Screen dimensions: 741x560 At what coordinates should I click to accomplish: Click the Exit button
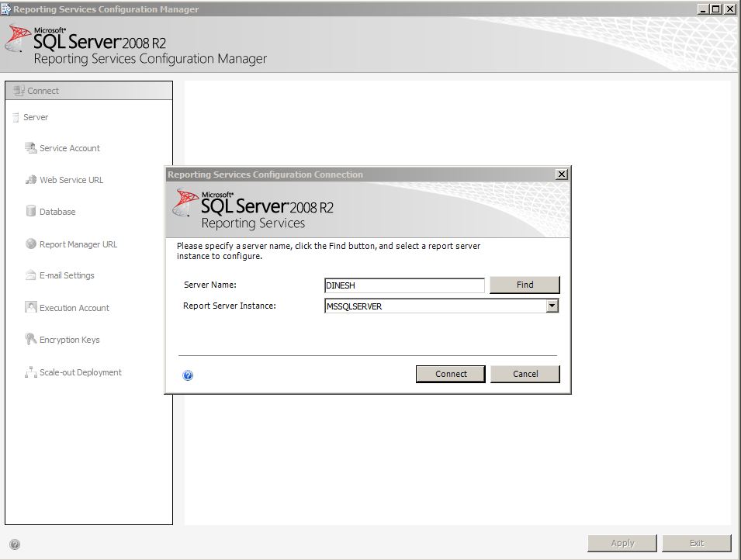(697, 543)
